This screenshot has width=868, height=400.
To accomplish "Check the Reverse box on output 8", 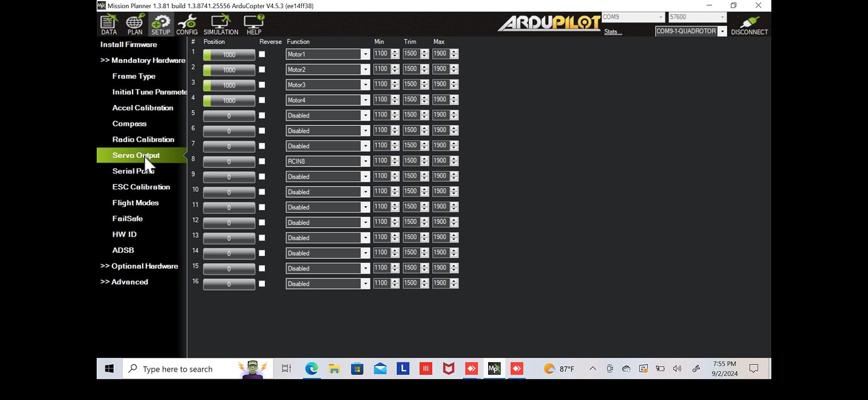I will pos(262,160).
